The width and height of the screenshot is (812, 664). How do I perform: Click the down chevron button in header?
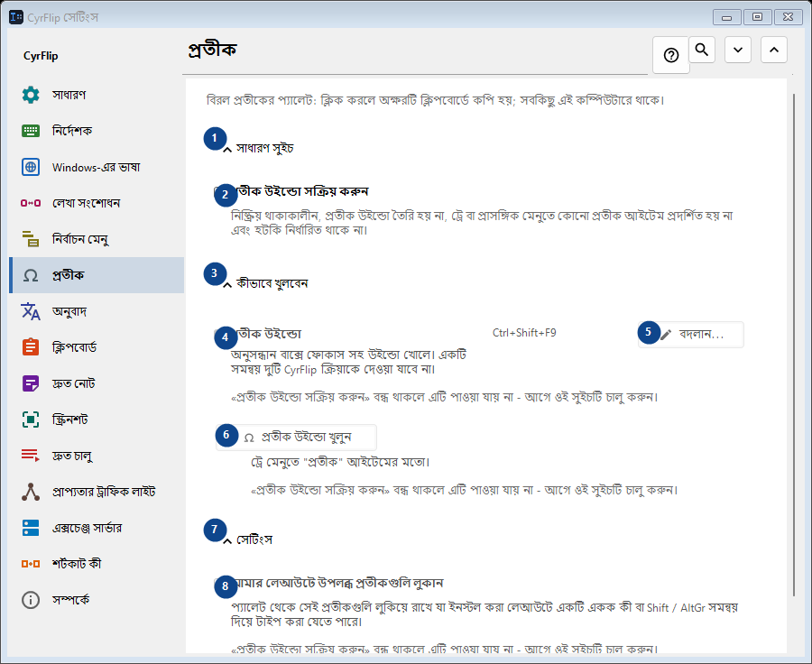pos(738,50)
